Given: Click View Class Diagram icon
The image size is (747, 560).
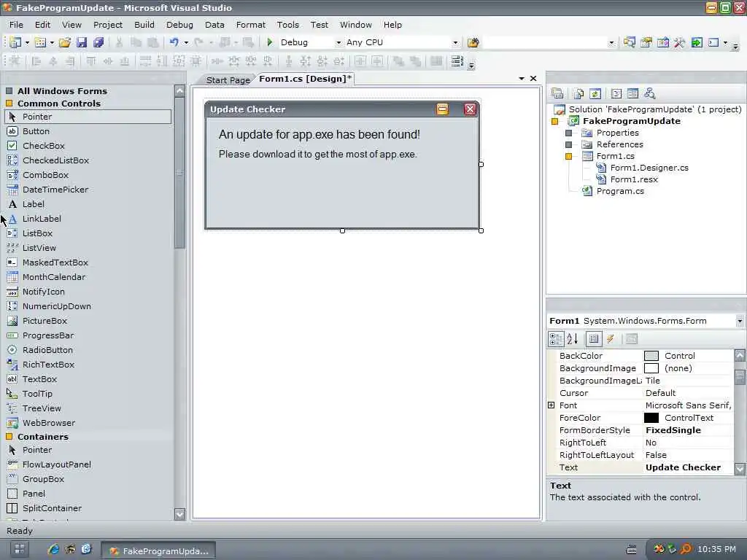Looking at the screenshot, I should [649, 94].
